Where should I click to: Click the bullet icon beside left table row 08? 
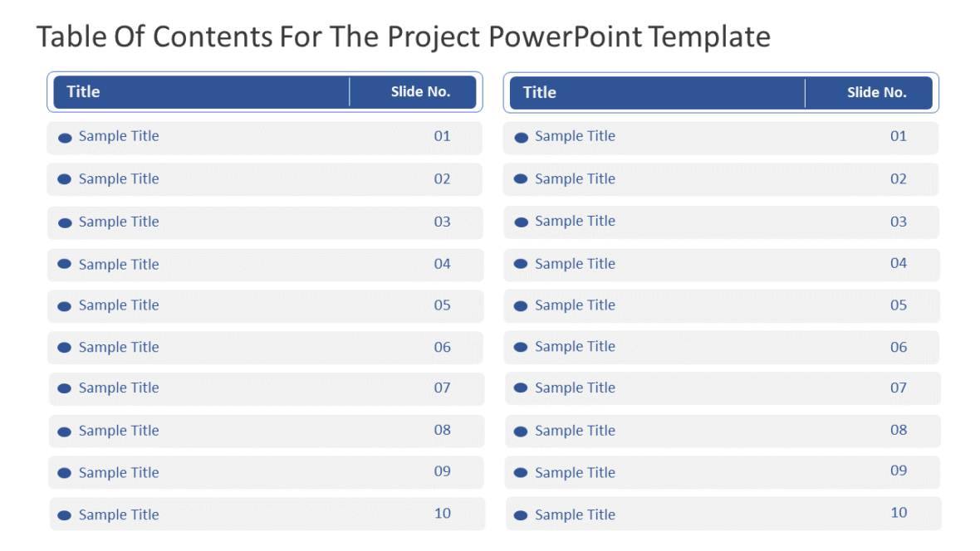65,432
